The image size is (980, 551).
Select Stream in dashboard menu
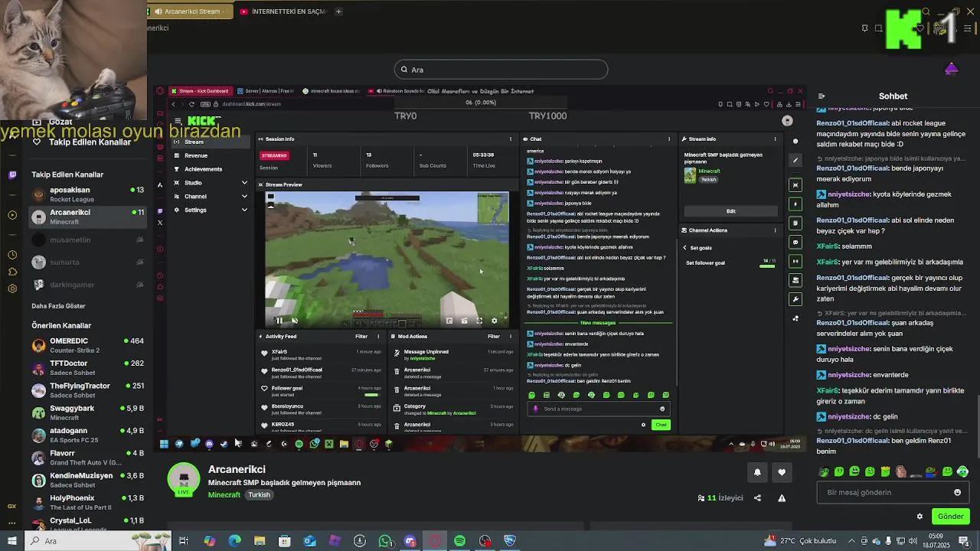tap(211, 142)
